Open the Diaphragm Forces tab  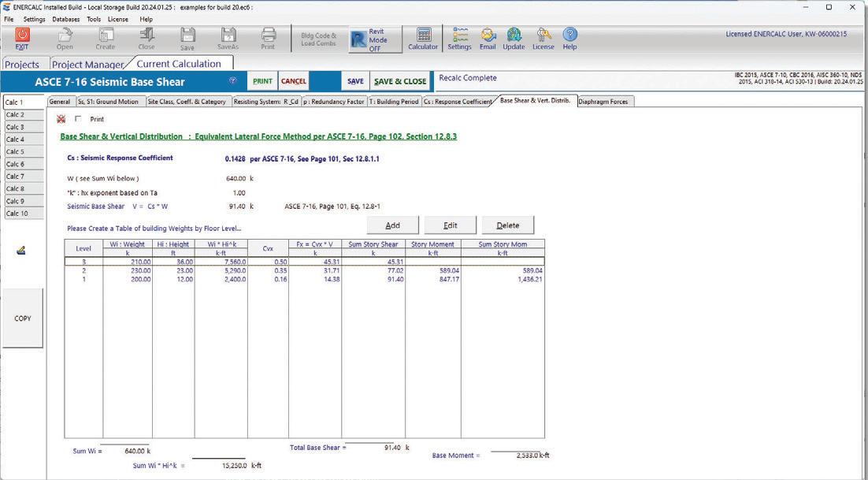pos(603,102)
